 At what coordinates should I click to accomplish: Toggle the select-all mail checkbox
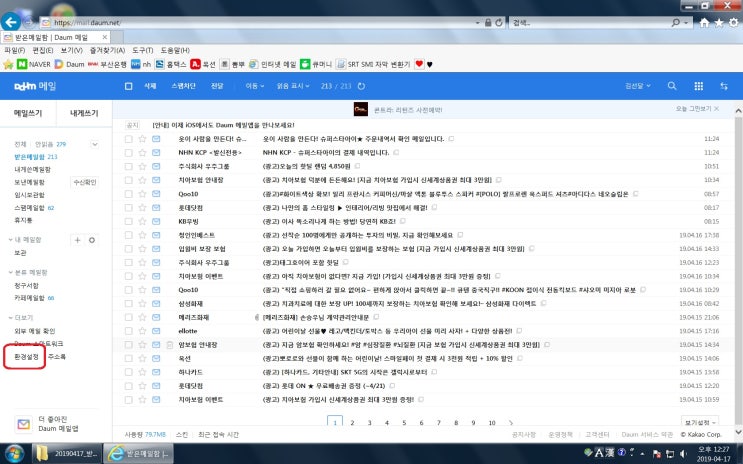(x=128, y=86)
